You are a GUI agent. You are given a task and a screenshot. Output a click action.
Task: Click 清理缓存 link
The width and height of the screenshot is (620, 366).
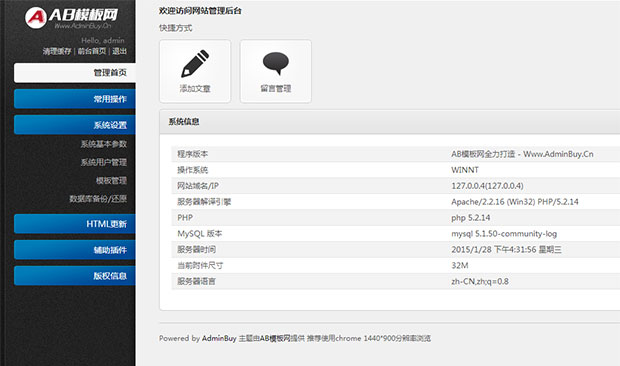pos(57,51)
